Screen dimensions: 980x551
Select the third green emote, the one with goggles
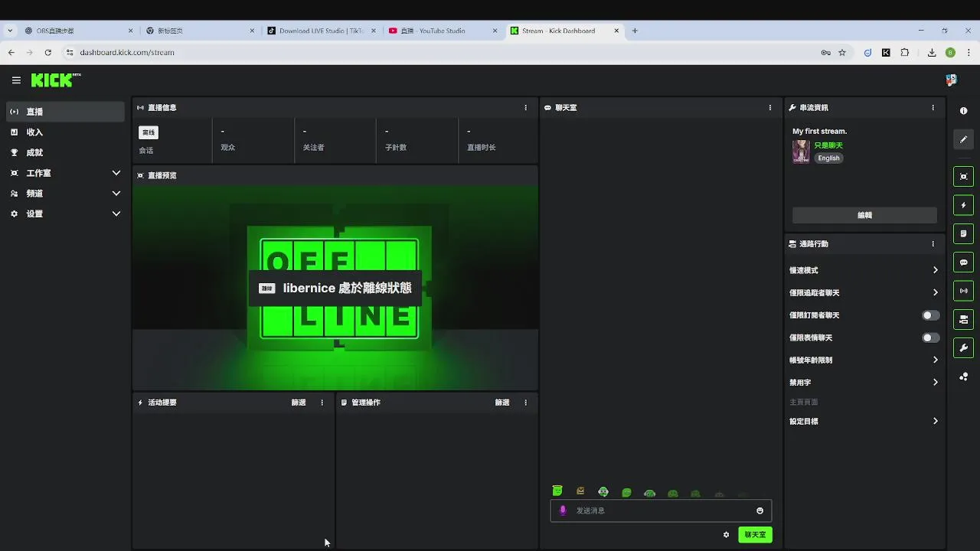(603, 492)
